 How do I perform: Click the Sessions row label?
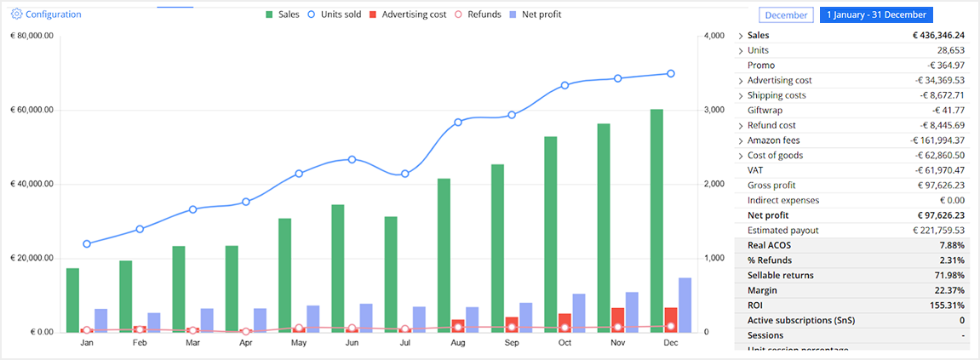(765, 335)
